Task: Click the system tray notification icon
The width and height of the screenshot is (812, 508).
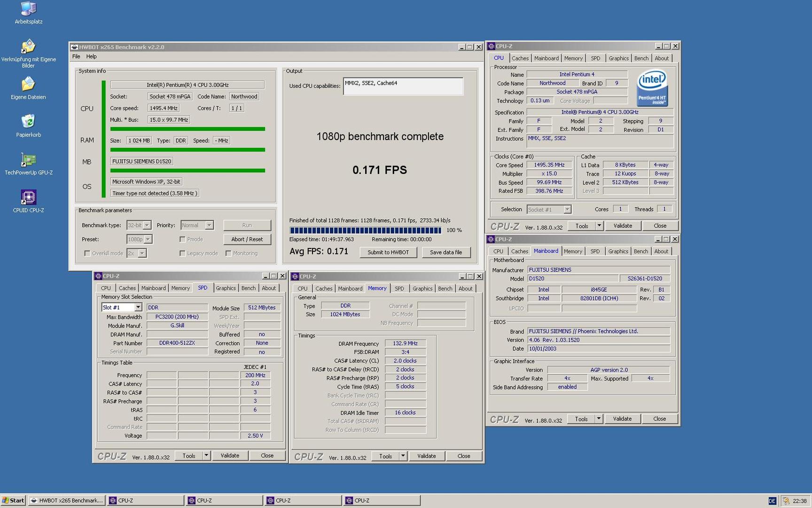Action: pos(786,501)
